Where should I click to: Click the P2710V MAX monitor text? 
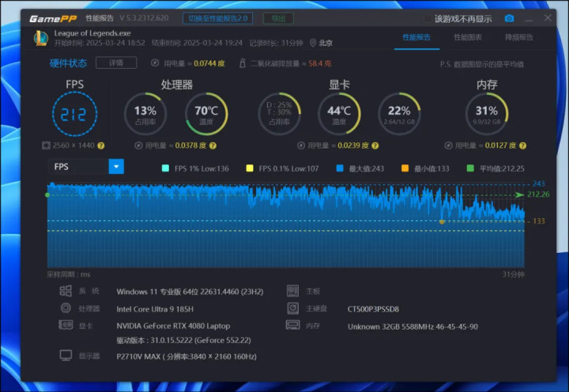pos(187,356)
